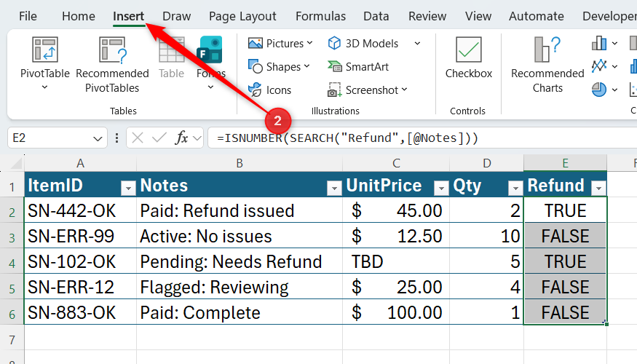The height and width of the screenshot is (364, 637).
Task: Select column B header
Action: [240, 163]
